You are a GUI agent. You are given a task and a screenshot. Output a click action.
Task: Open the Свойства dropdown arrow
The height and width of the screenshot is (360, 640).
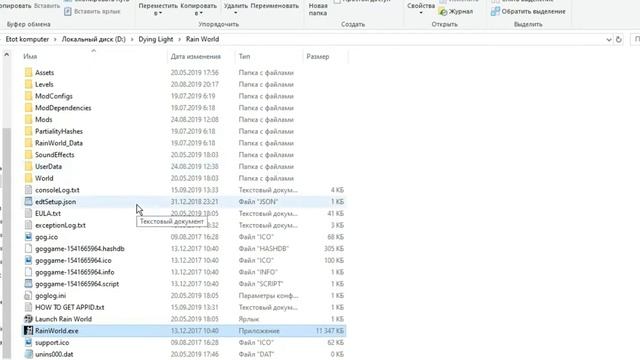421,13
